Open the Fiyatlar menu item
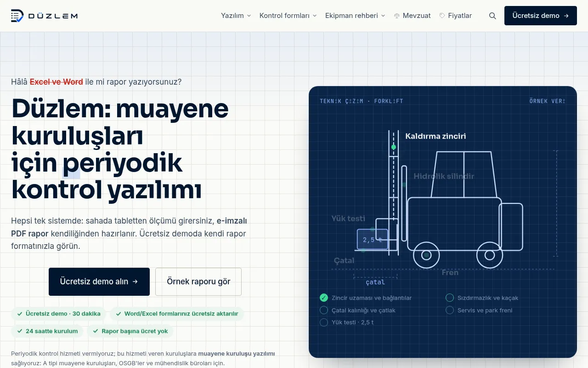 pos(456,16)
